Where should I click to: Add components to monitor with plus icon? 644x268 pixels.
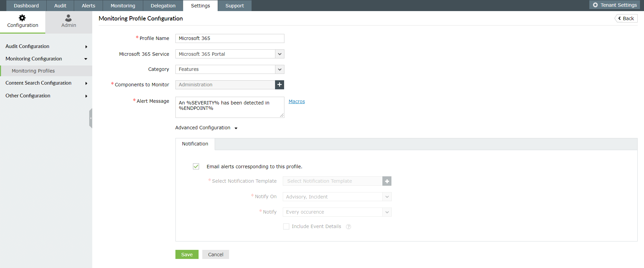coord(279,85)
